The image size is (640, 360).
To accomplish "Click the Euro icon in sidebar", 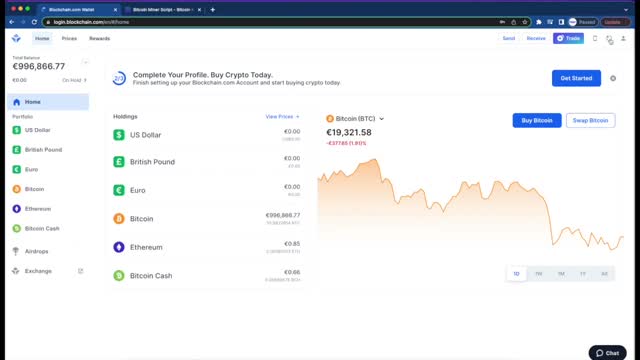I will [16, 169].
